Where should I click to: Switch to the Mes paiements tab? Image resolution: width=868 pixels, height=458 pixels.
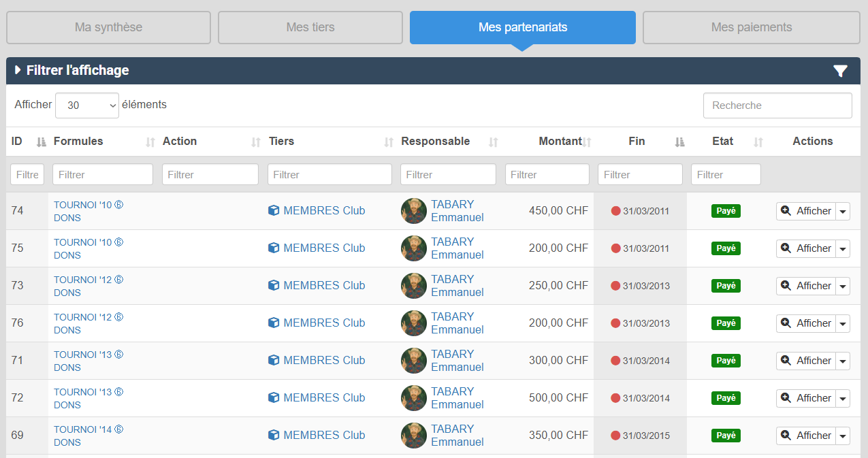coord(752,27)
